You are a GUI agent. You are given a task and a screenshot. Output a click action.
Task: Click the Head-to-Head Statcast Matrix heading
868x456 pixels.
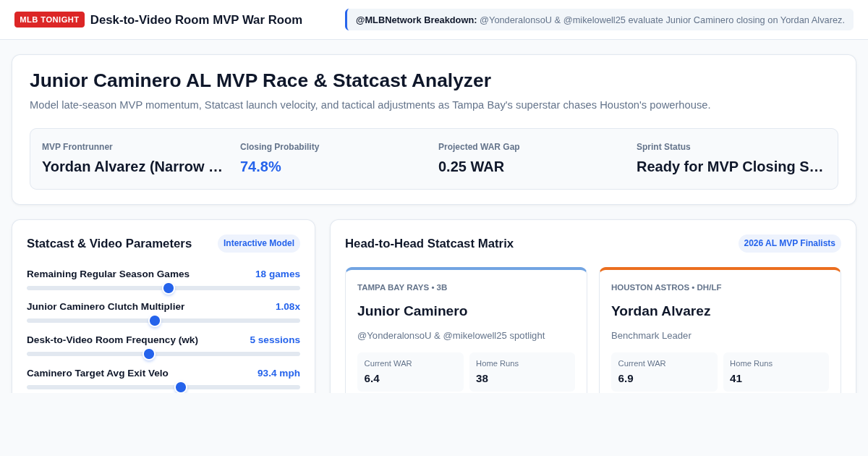pos(430,244)
